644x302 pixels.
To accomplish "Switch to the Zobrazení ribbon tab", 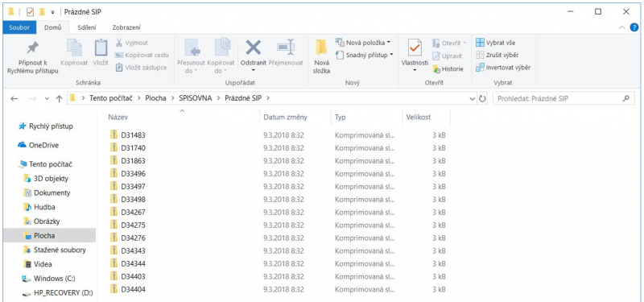I will pyautogui.click(x=126, y=27).
